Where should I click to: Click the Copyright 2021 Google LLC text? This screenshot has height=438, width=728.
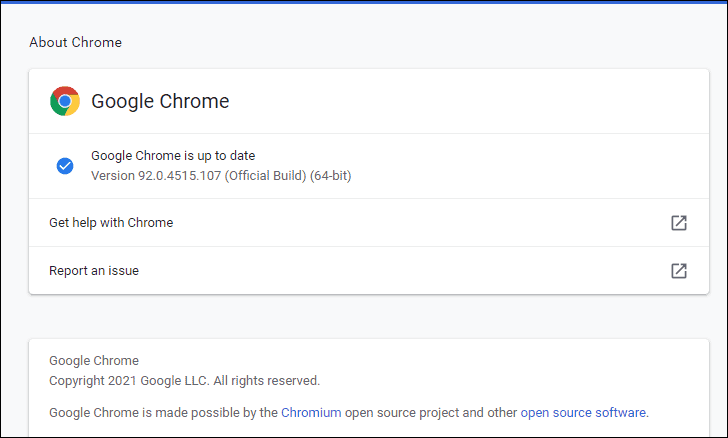point(129,381)
